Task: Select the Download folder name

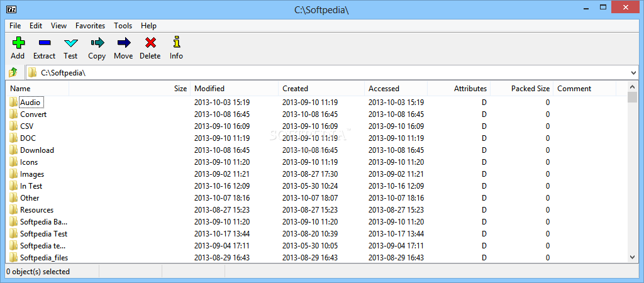Action: (37, 150)
